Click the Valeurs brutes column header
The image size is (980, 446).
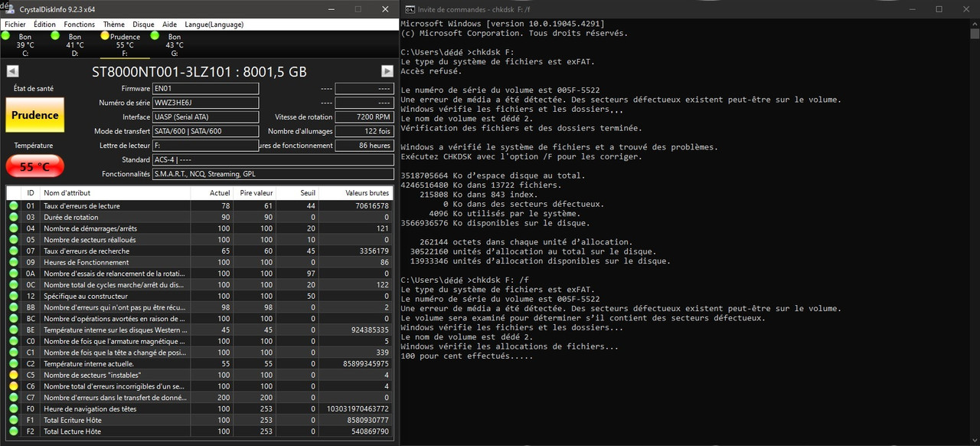click(x=355, y=192)
